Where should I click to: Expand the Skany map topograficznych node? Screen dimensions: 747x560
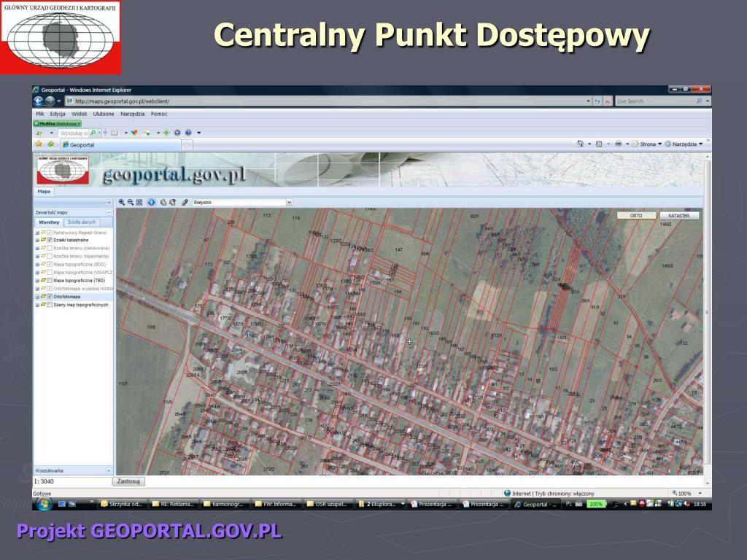pos(37,305)
